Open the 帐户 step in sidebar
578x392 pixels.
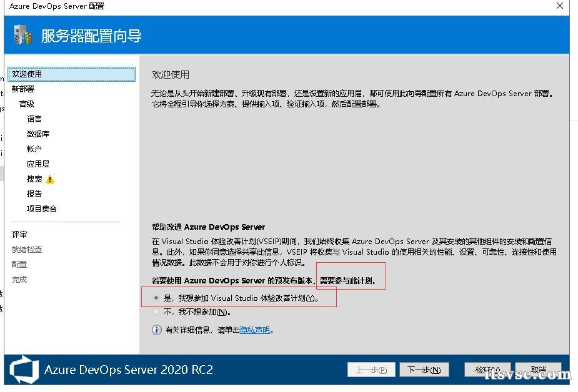point(34,149)
